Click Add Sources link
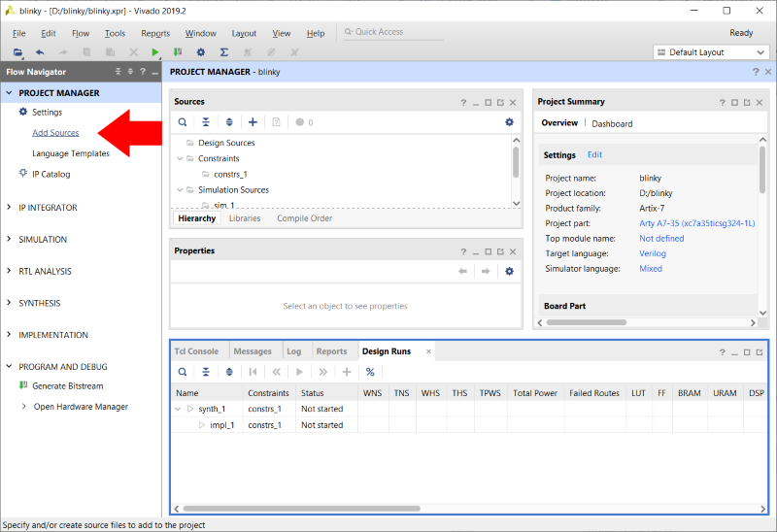 click(55, 133)
